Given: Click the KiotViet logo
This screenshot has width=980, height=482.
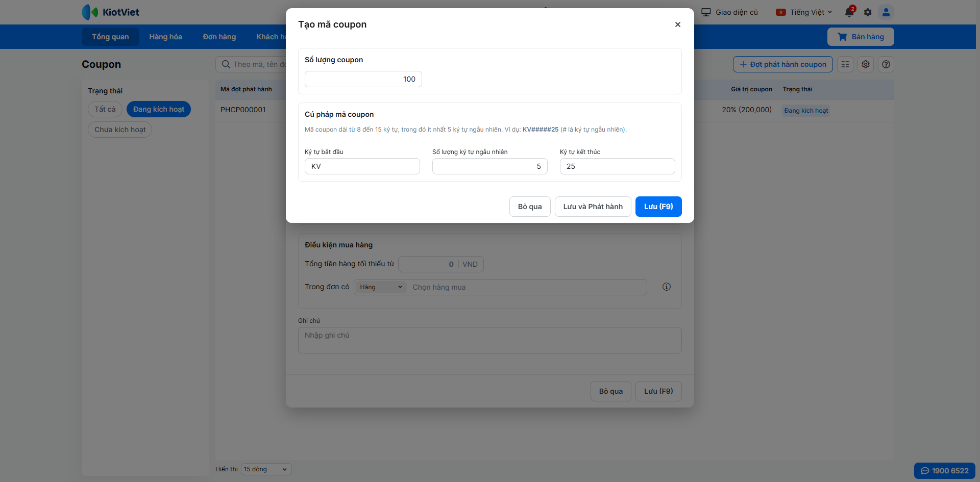Looking at the screenshot, I should click(110, 12).
